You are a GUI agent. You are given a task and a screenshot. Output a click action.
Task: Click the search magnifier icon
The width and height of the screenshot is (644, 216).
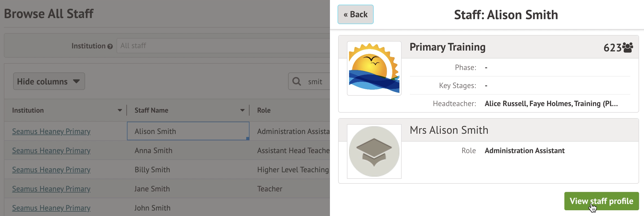(297, 81)
